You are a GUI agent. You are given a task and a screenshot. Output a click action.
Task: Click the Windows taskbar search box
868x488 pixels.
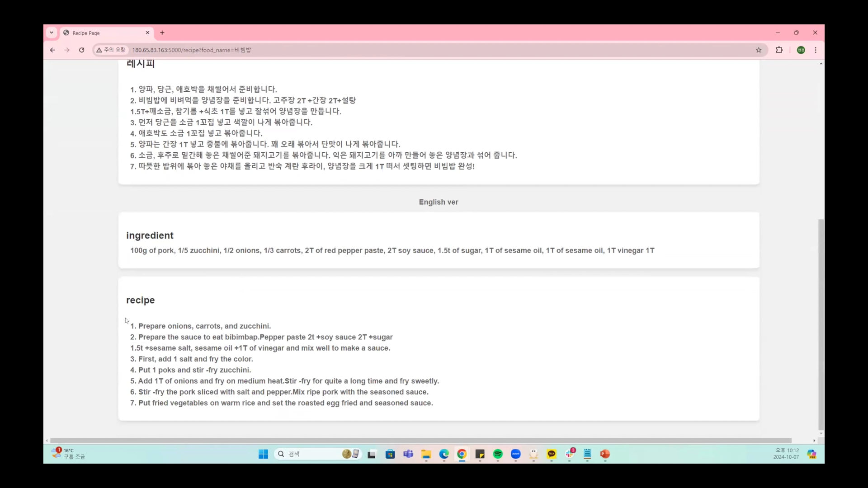click(x=312, y=454)
